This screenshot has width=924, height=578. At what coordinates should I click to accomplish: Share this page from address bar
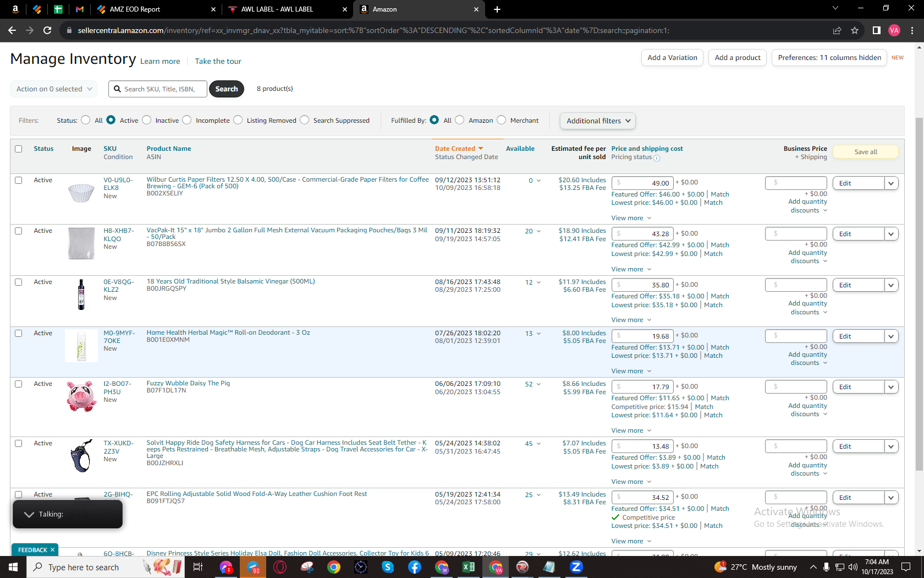[837, 30]
